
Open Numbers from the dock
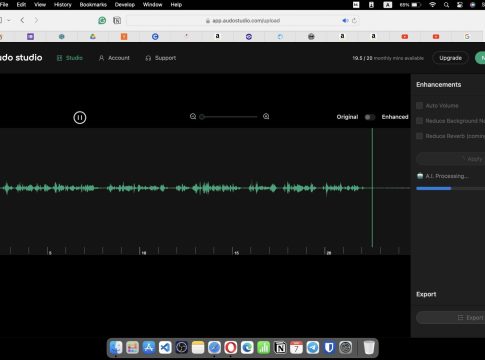tap(264, 348)
